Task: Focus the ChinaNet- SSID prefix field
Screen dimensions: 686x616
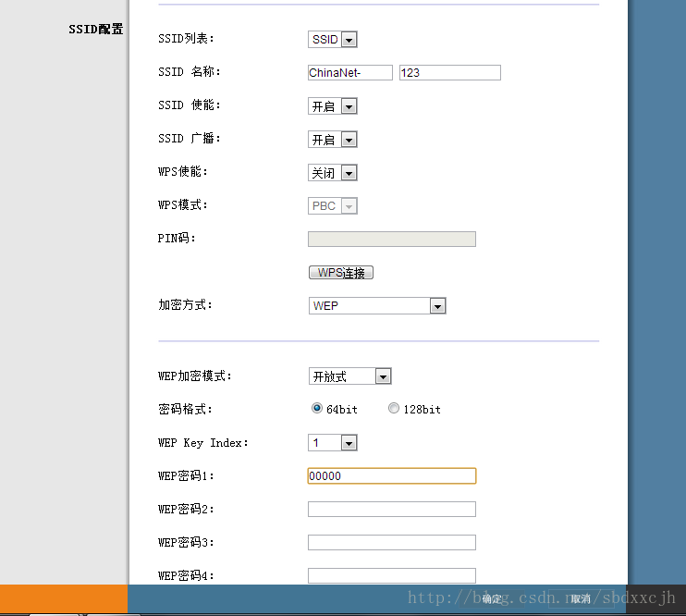Action: pos(350,73)
